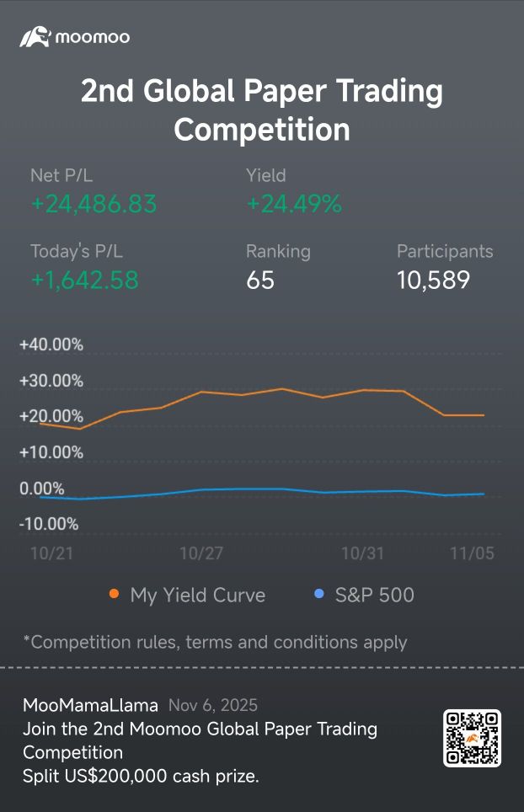This screenshot has width=524, height=812.
Task: Tap Today's P/L amount +1,642.58
Action: click(x=84, y=280)
